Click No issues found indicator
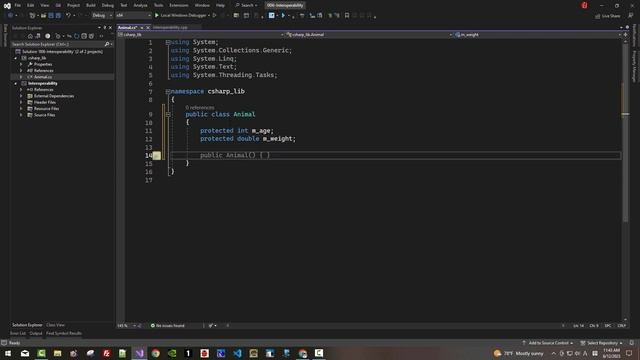The width and height of the screenshot is (640, 360). (168, 325)
